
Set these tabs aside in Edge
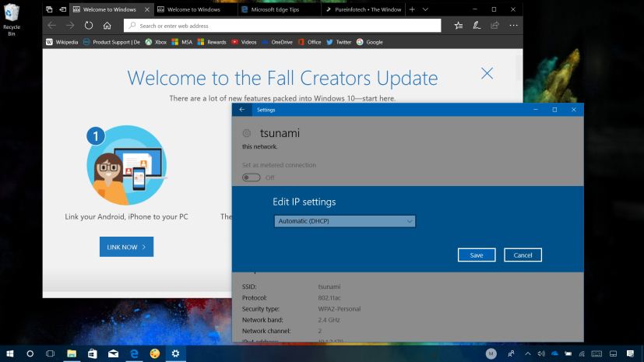[62, 9]
